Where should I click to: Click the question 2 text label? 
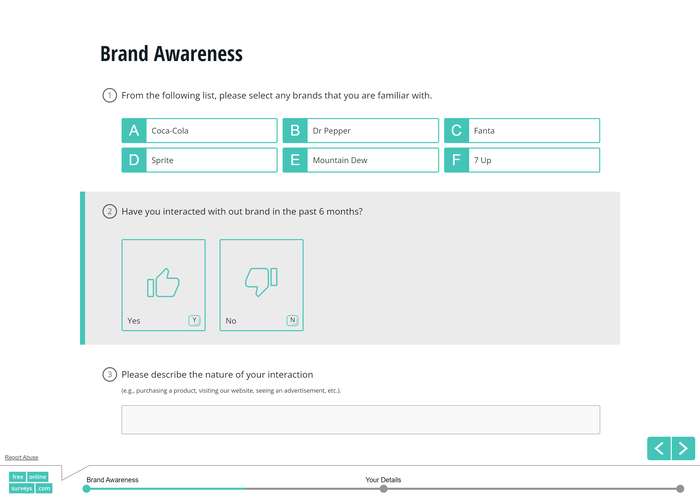point(242,212)
